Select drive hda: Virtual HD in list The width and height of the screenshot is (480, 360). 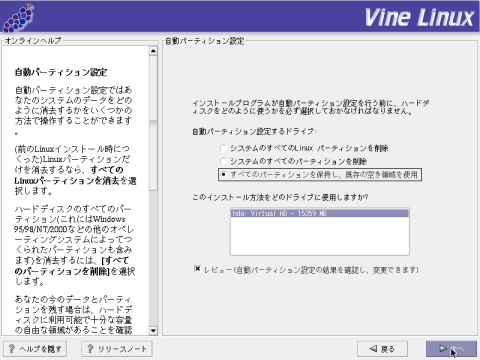(x=320, y=213)
